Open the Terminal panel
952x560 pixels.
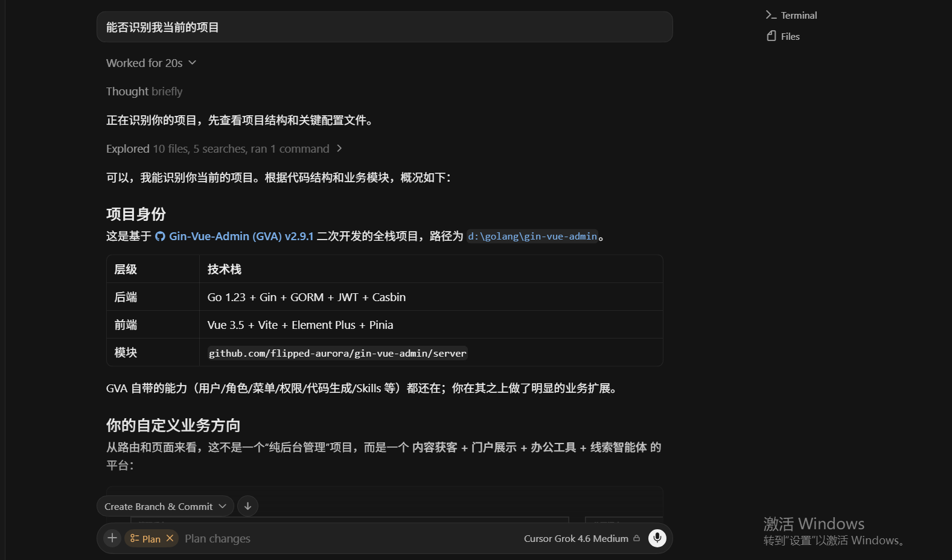coord(791,15)
